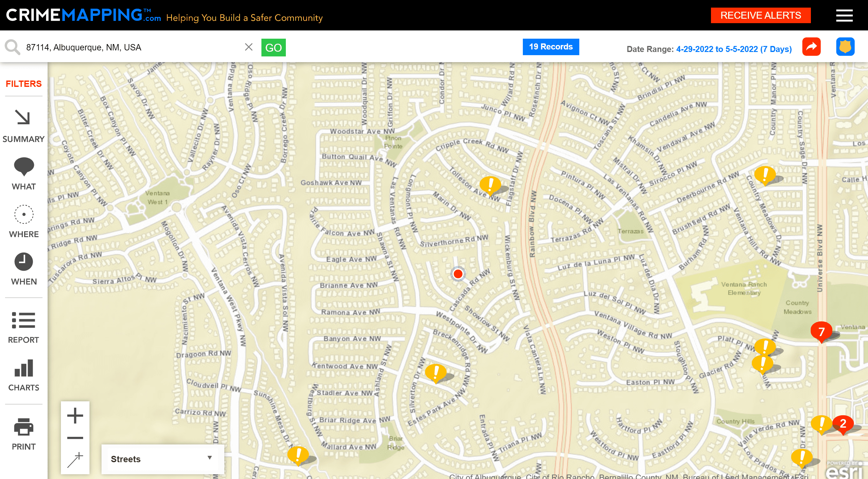Click the yellow marker near Sunshine Mesa Dr
This screenshot has height=479, width=868.
click(x=298, y=456)
